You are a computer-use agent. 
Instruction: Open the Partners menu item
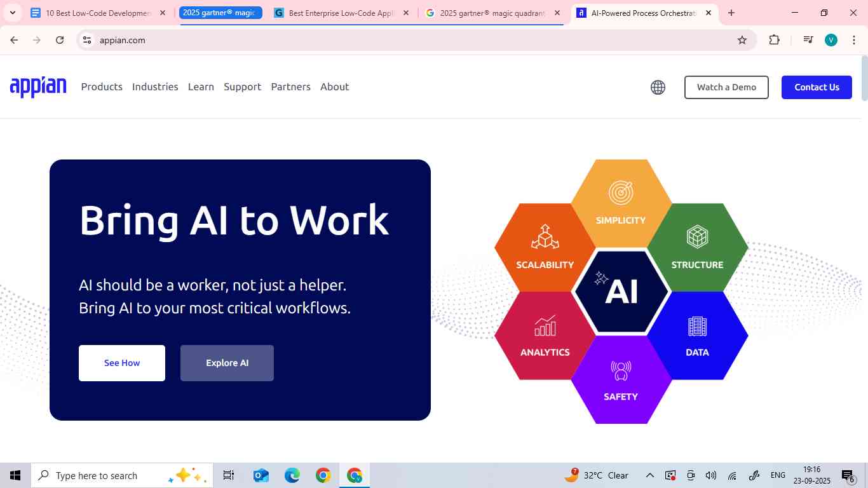[290, 87]
